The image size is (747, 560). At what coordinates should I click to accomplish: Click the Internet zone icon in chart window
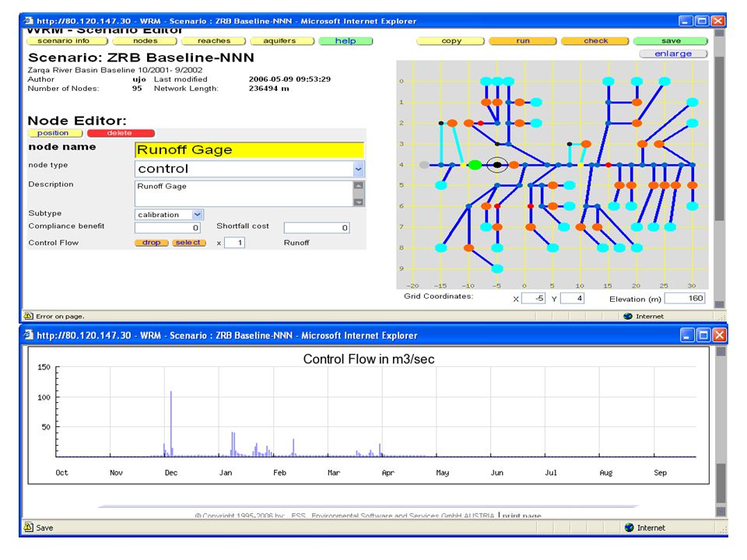point(630,527)
